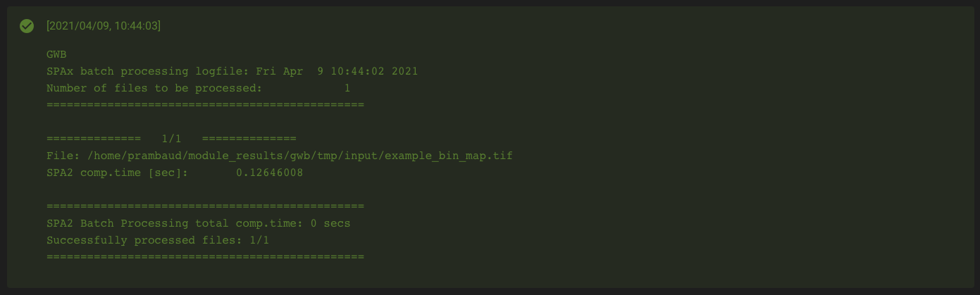
Task: Click the separator above the batch summary
Action: (x=205, y=206)
